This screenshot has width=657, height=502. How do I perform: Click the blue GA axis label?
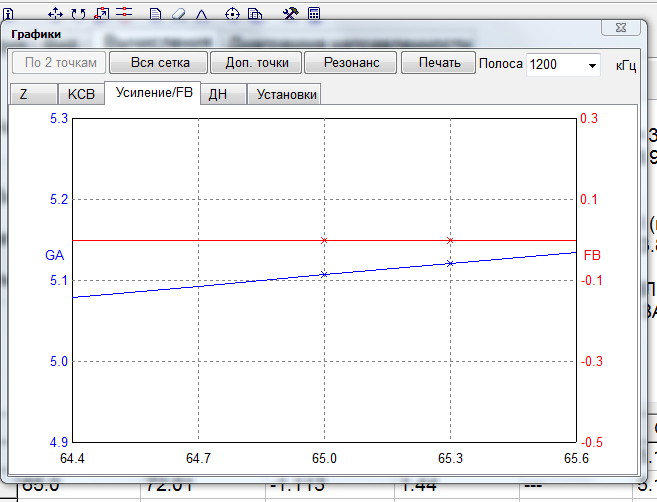point(54,255)
